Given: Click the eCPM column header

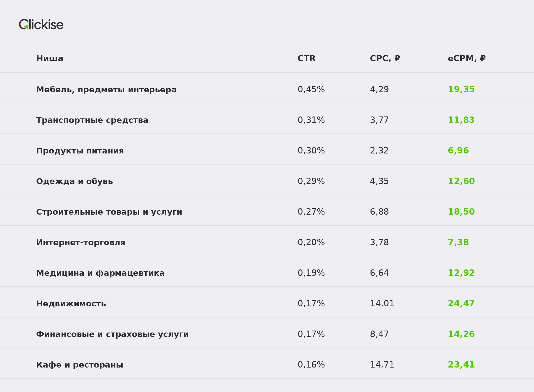Looking at the screenshot, I should click(x=467, y=59).
